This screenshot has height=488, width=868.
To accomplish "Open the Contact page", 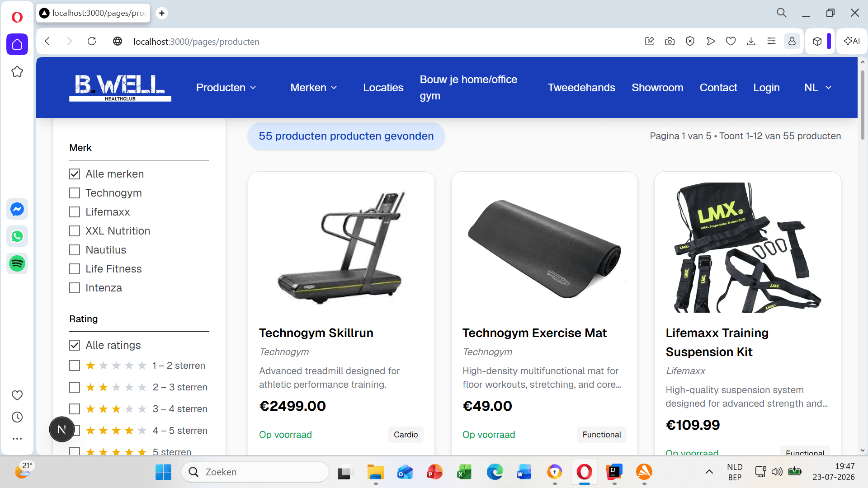I will 718,88.
